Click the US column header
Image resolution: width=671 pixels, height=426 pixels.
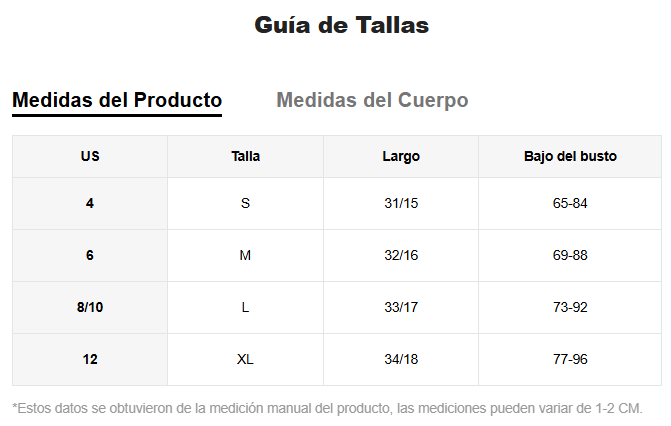[x=90, y=156]
